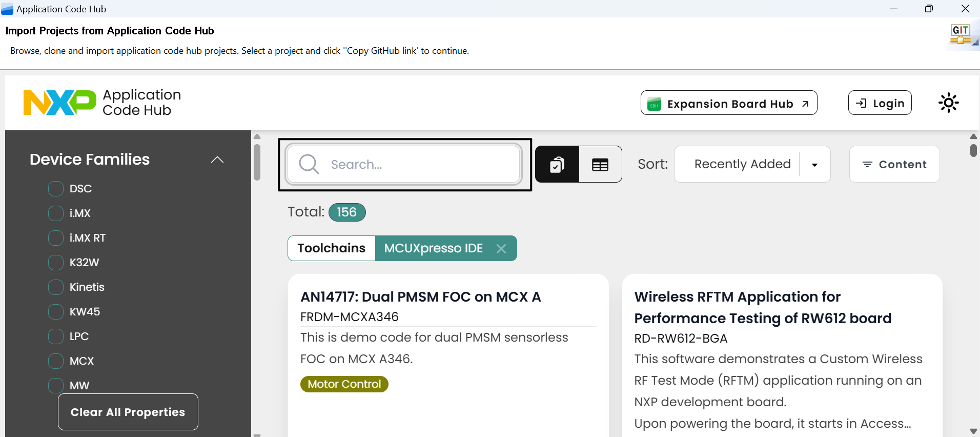
Task: Click the card view icon button
Action: (x=557, y=164)
